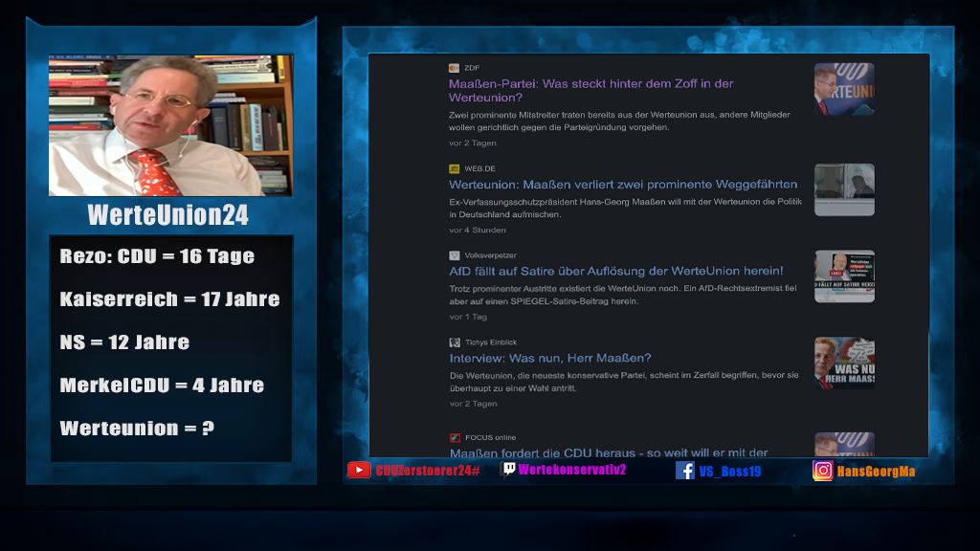Click the 'VS_Boss19' Facebook handle
Viewport: 980px width, 551px height.
pos(729,472)
